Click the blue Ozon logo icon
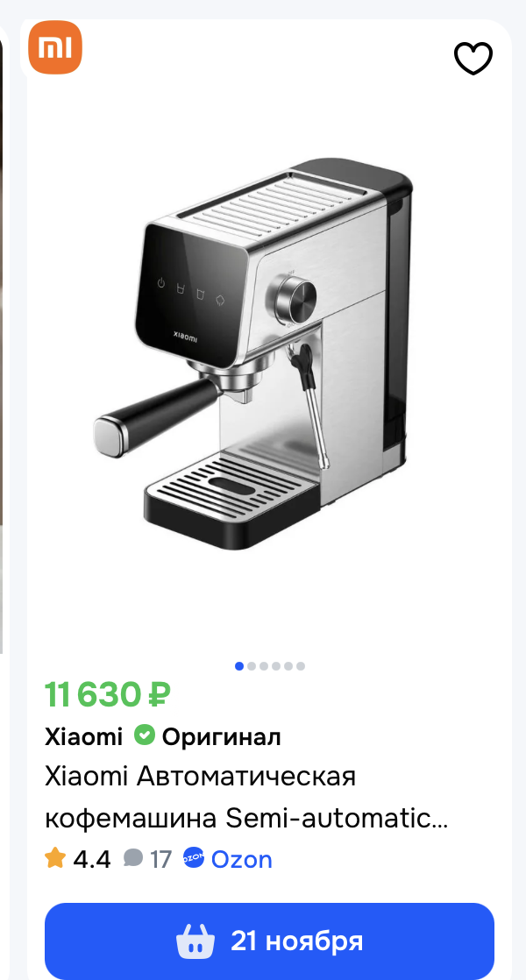The image size is (526, 980). point(194,858)
